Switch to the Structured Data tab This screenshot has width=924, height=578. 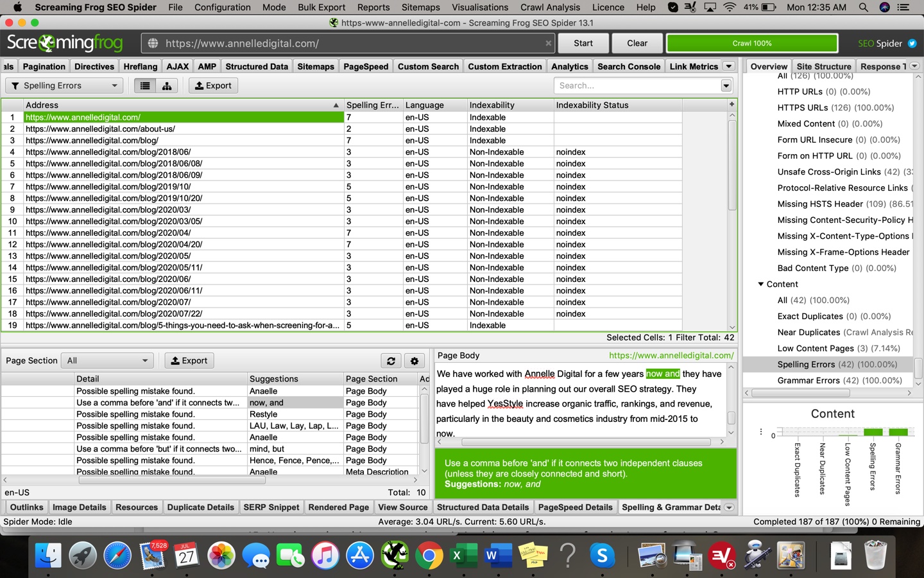tap(257, 66)
